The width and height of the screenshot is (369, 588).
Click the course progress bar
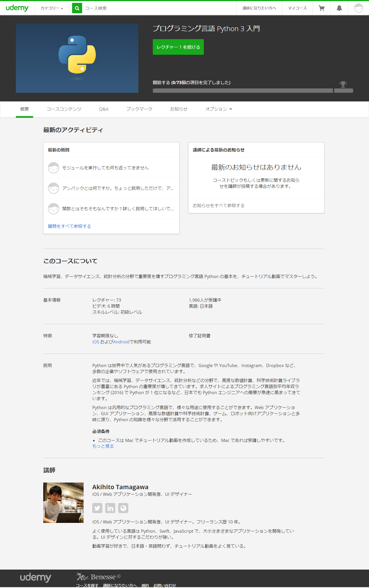(253, 90)
